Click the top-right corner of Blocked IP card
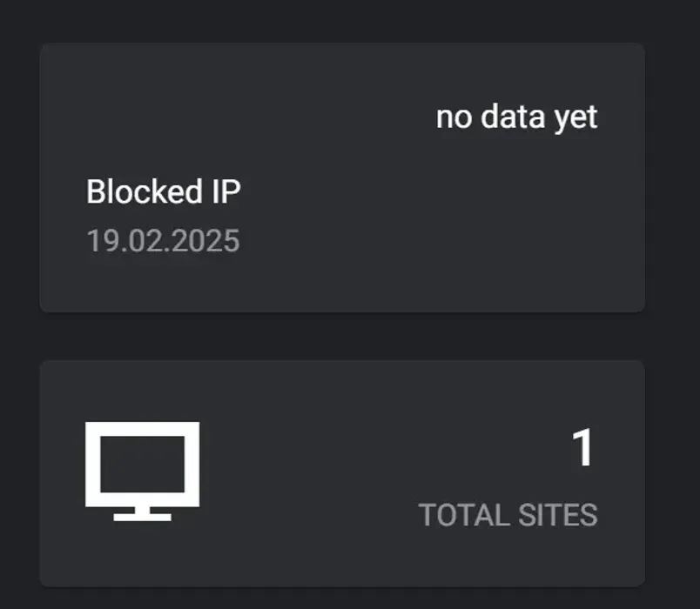The width and height of the screenshot is (700, 609). tap(627, 61)
